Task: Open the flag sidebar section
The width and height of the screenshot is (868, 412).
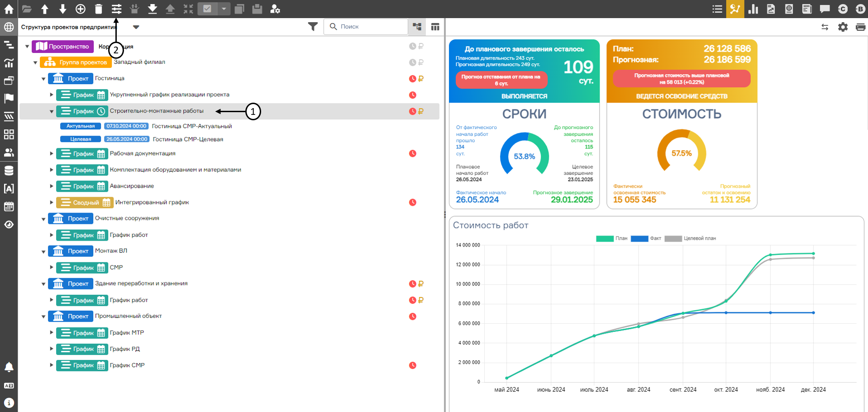Action: 9,98
